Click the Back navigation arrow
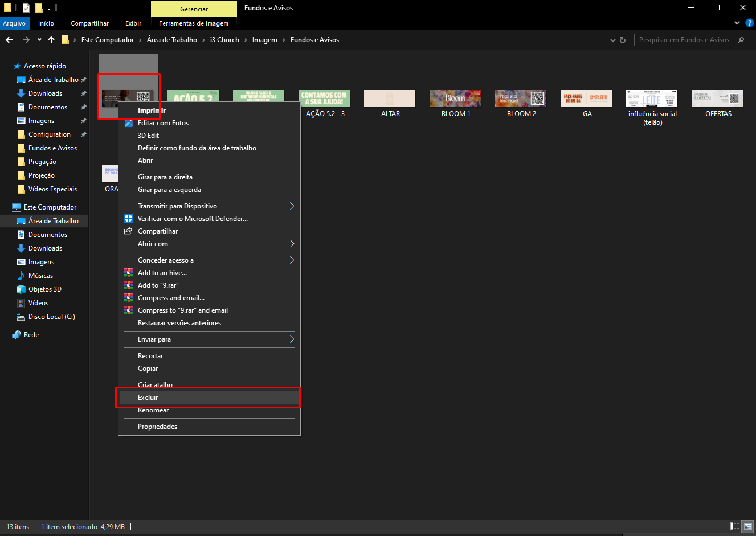The image size is (756, 536). click(9, 40)
